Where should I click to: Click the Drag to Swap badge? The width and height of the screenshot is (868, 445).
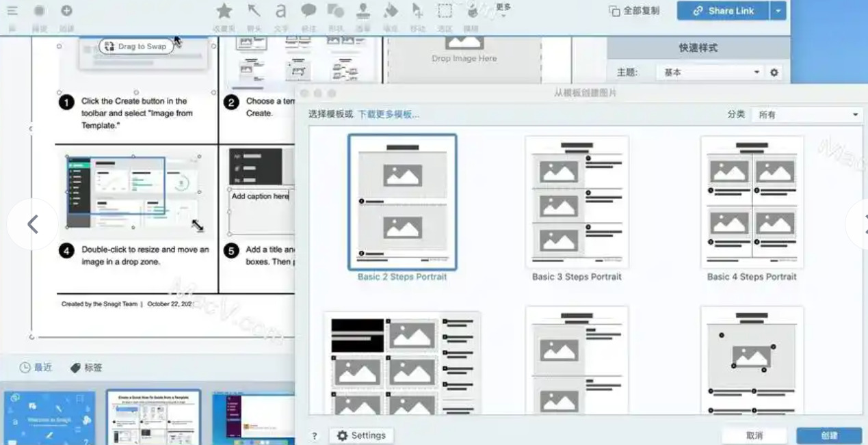(x=135, y=46)
